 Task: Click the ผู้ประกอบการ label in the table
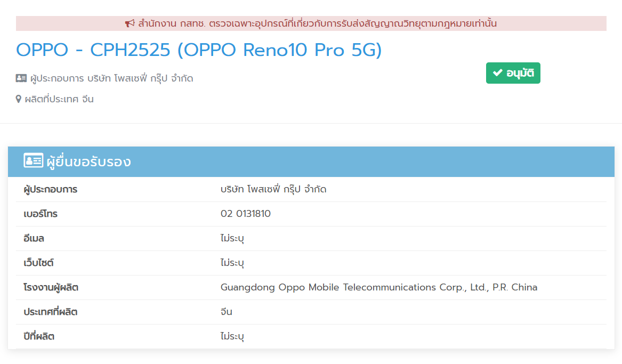click(x=51, y=189)
